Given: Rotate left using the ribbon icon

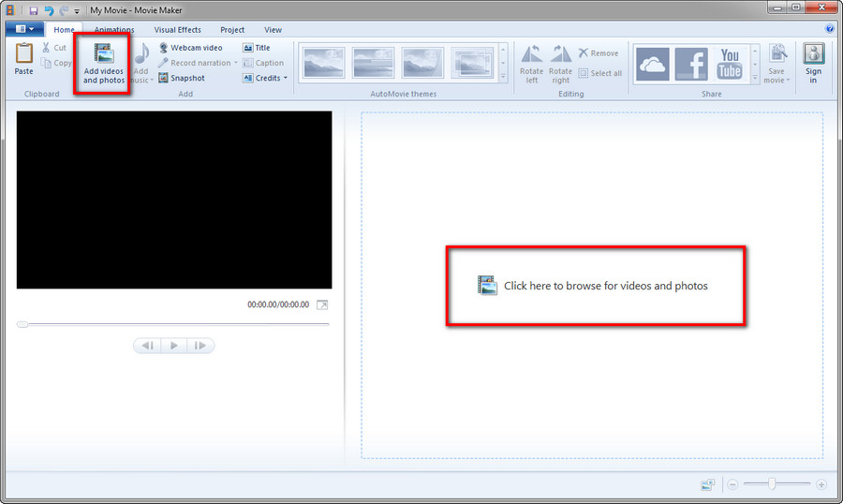Looking at the screenshot, I should (531, 53).
